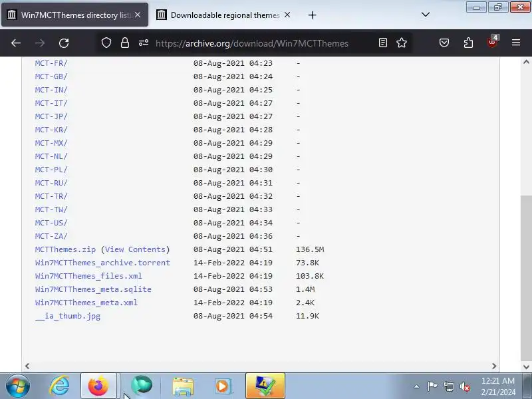Click the vertical scrollbar down arrow

click(526, 367)
